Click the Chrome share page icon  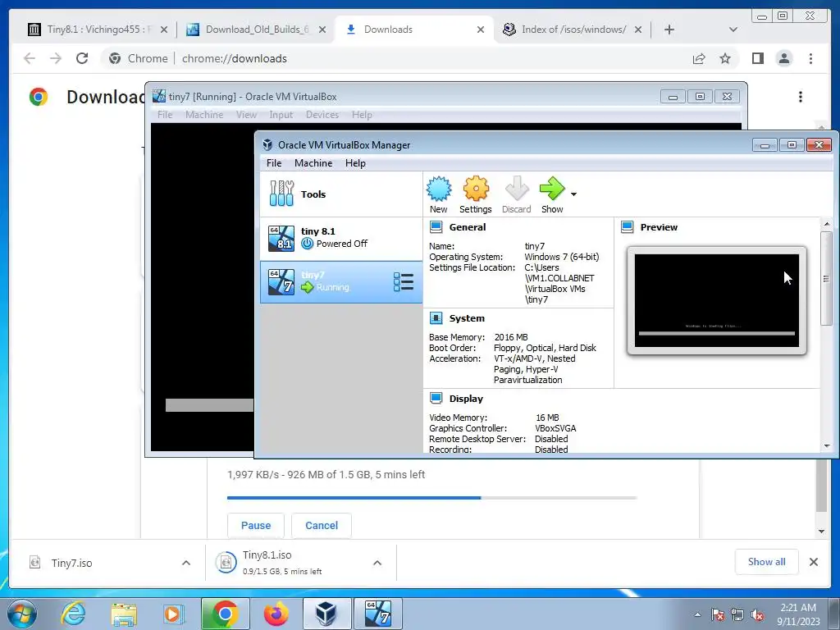click(699, 58)
